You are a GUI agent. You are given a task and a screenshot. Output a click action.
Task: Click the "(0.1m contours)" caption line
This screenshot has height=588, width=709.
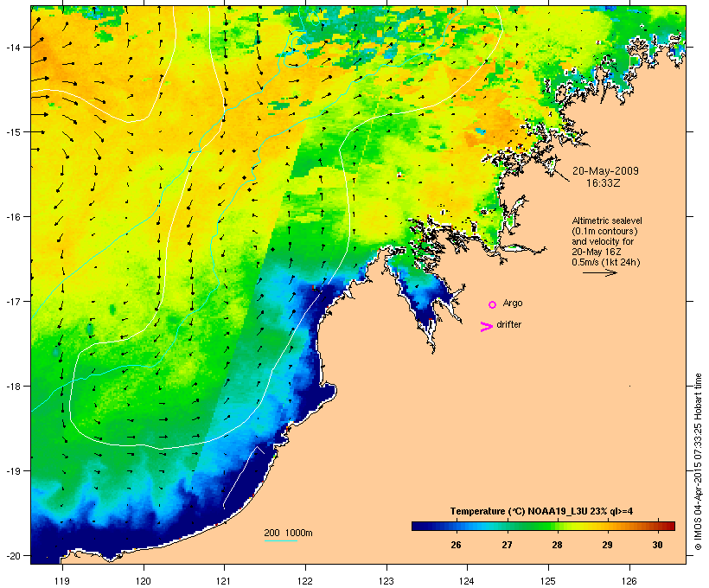coord(605,231)
